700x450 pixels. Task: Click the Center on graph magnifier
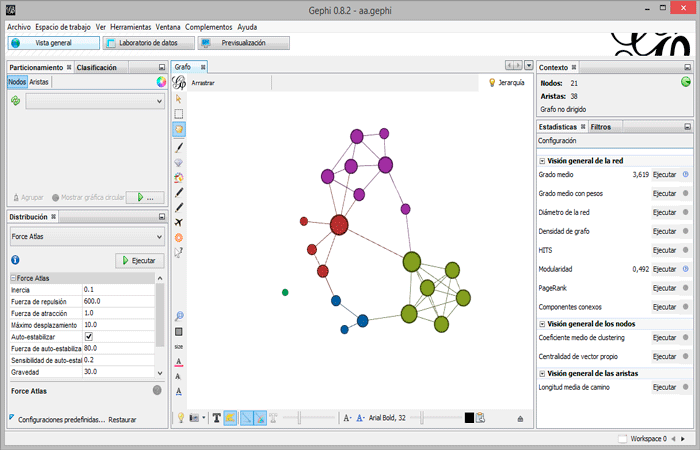(x=179, y=316)
